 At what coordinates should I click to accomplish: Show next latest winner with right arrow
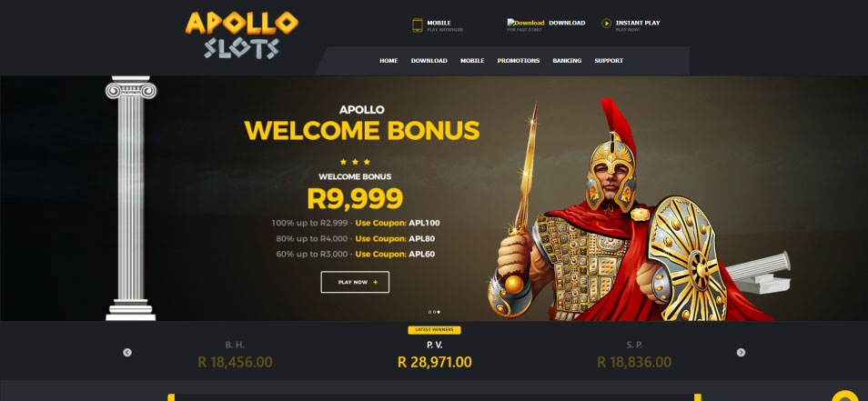tap(741, 352)
